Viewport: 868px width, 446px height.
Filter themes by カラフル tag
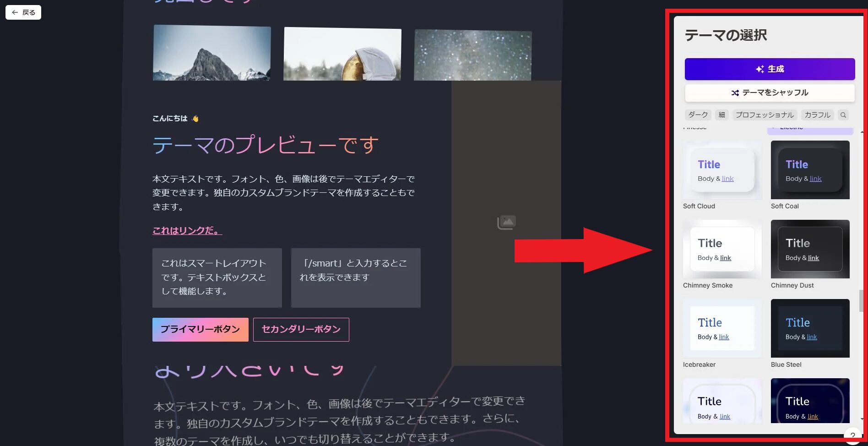[x=817, y=115]
